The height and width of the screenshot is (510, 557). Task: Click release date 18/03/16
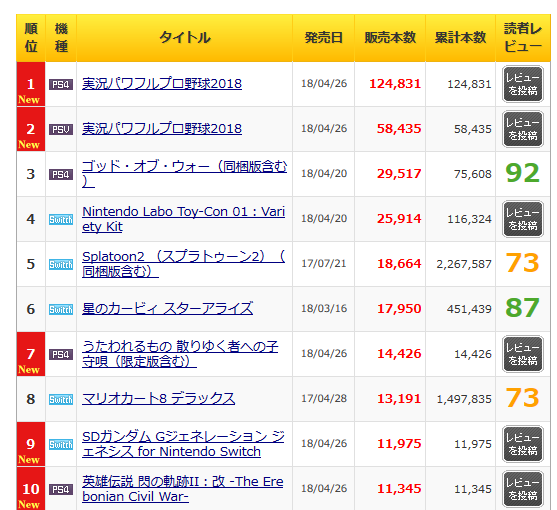(x=324, y=308)
